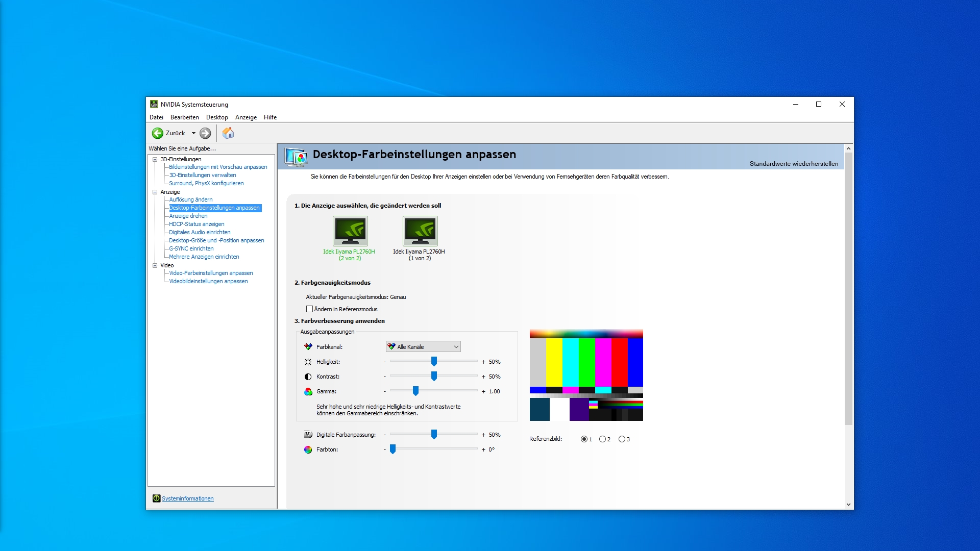Screen dimensions: 980x551
Task: Click the NVIDIA app icon in title bar
Action: (x=154, y=104)
